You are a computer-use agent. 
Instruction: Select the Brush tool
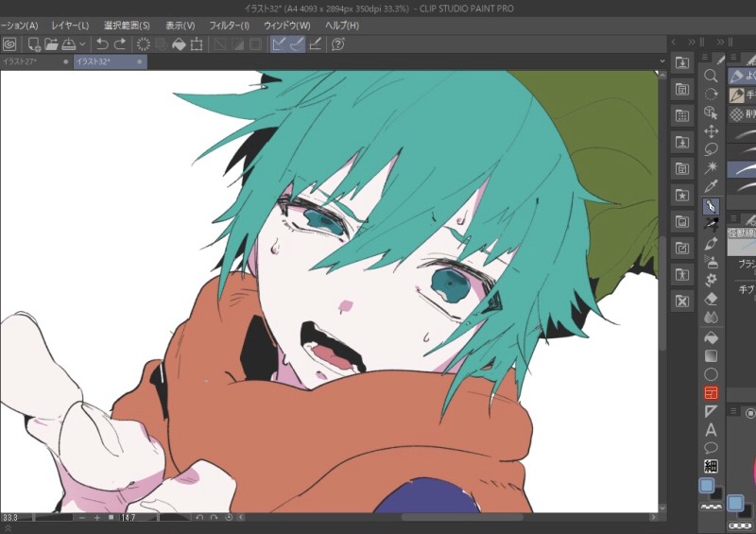(711, 244)
